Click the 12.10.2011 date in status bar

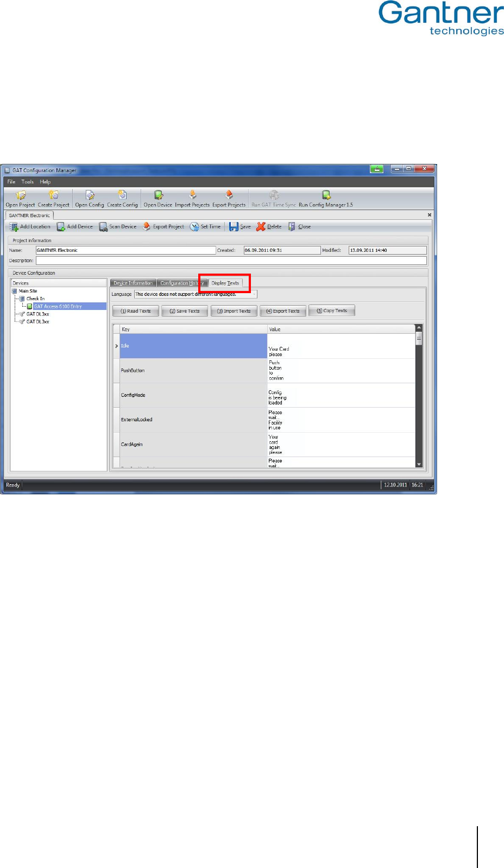[x=395, y=485]
